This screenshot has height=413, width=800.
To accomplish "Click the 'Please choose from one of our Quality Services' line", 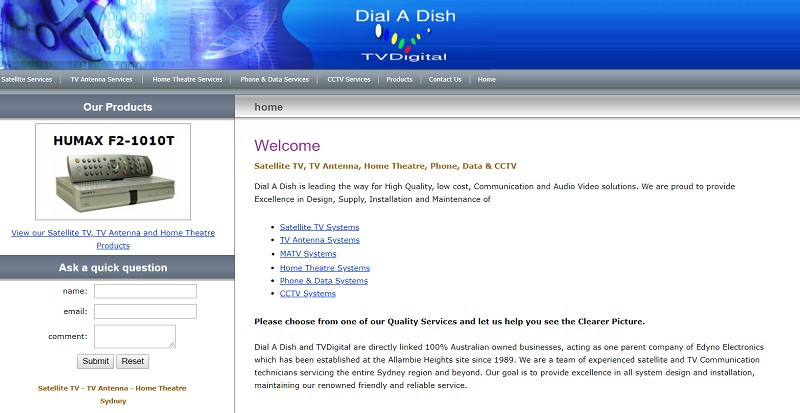I will coord(449,322).
